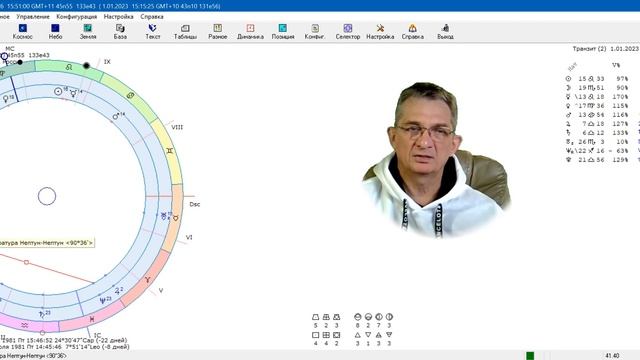
Task: Click the Jupiter glyph in the chart
Action: coord(118,291)
